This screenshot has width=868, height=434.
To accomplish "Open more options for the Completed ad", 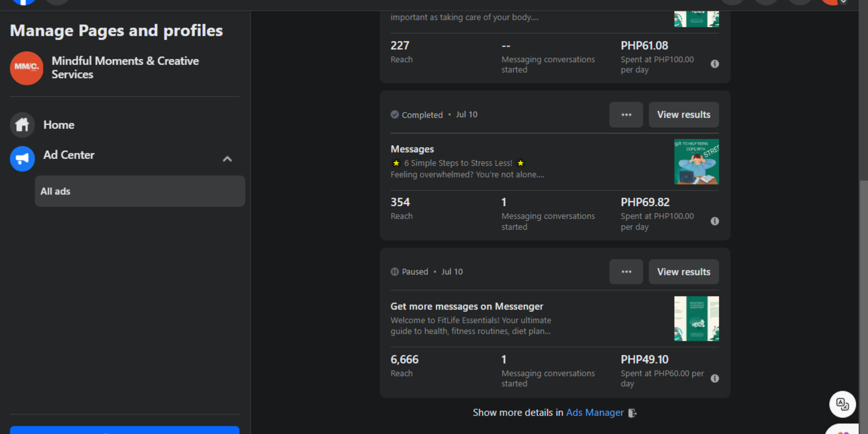I will [626, 115].
